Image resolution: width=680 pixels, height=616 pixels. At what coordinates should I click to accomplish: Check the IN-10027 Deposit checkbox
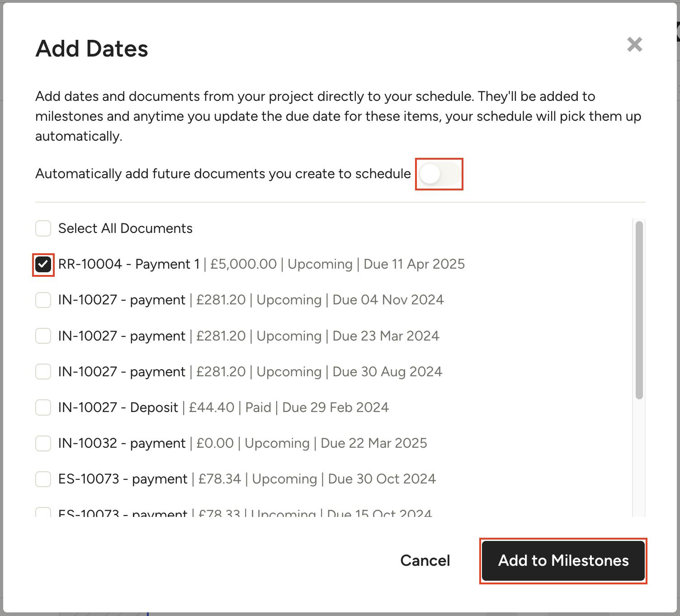point(43,408)
